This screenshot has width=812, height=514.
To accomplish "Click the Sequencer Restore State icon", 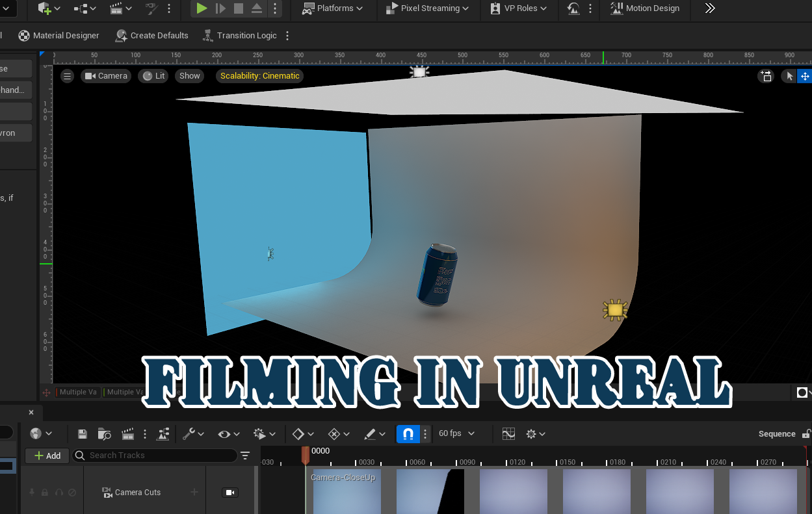I will 163,433.
